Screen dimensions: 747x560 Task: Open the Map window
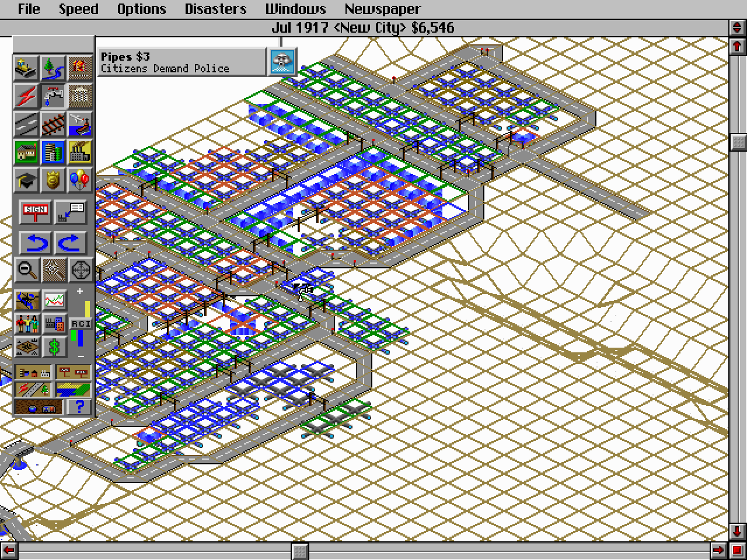tap(27, 300)
